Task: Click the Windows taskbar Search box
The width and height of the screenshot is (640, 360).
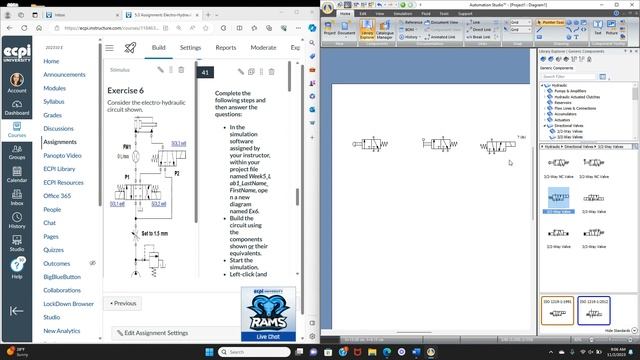Action: click(254, 352)
